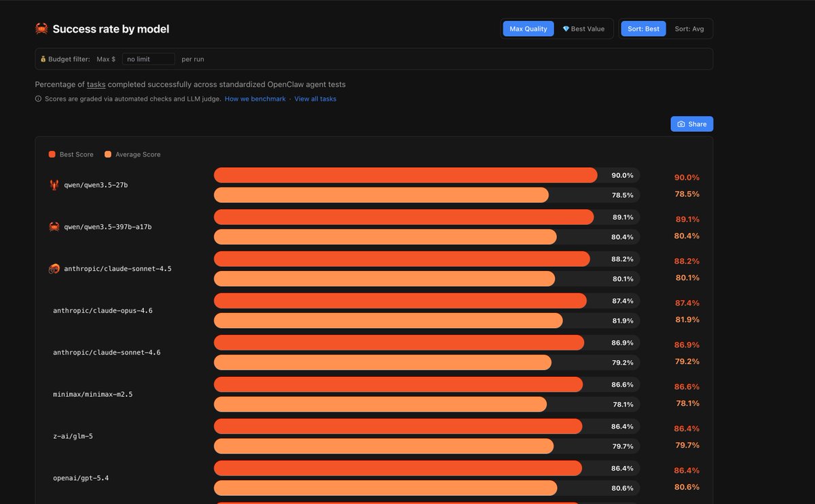This screenshot has height=504, width=815.
Task: Switch to Best Value mode
Action: click(583, 29)
